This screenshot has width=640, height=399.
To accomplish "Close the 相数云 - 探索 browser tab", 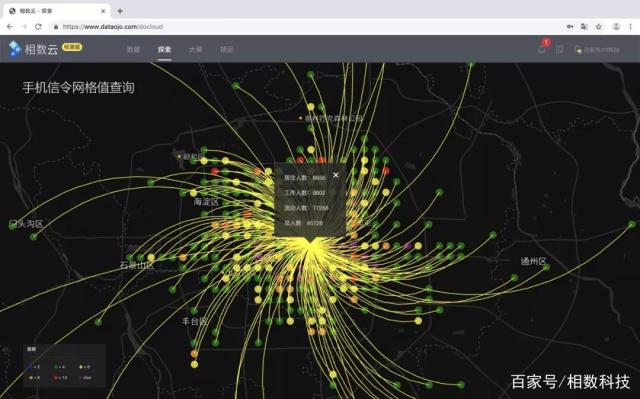I will pos(103,11).
